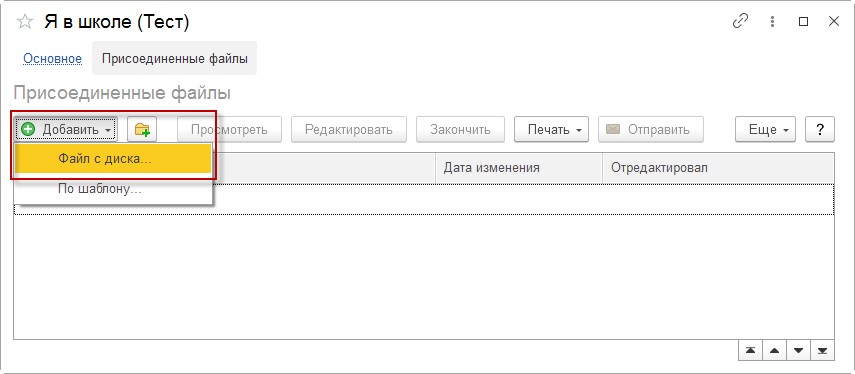Click the Редактировать button
Viewport: 855px width, 374px height.
(x=349, y=130)
